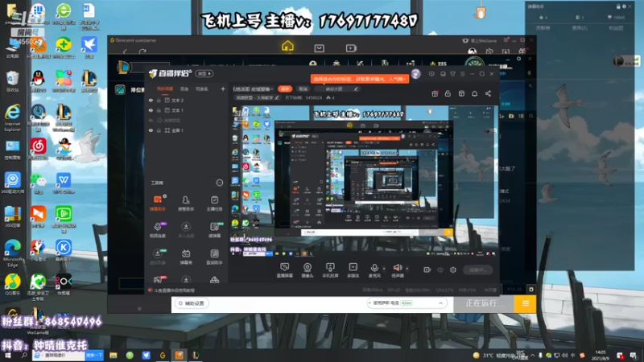Click the 扬声器 speaker icon

tap(397, 268)
